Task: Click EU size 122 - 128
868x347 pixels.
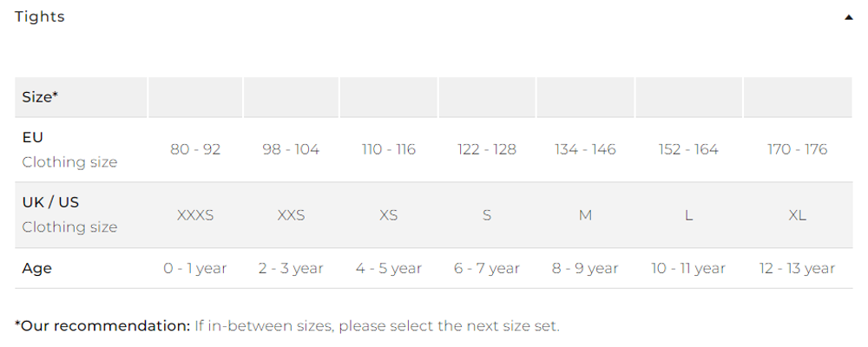Action: tap(487, 149)
